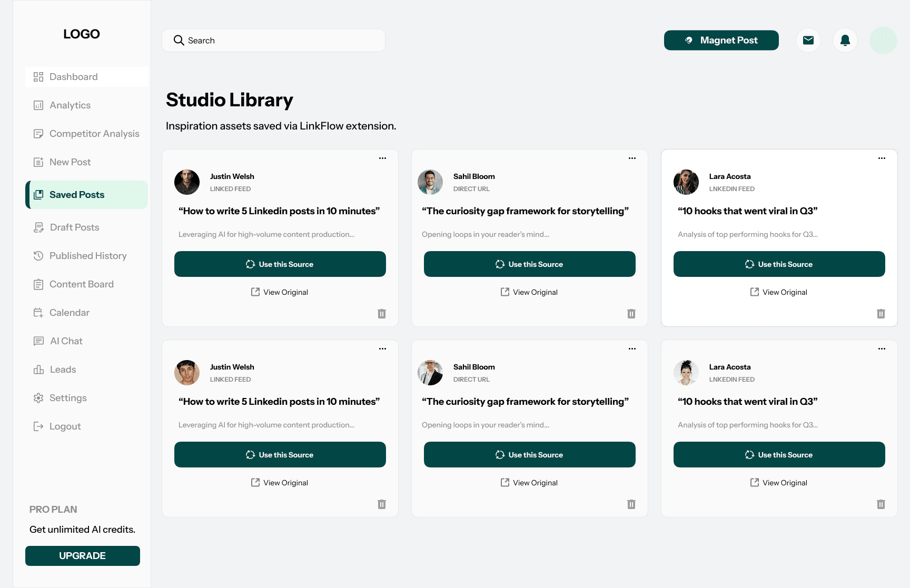Click the Analytics chart icon in sidebar

point(38,105)
